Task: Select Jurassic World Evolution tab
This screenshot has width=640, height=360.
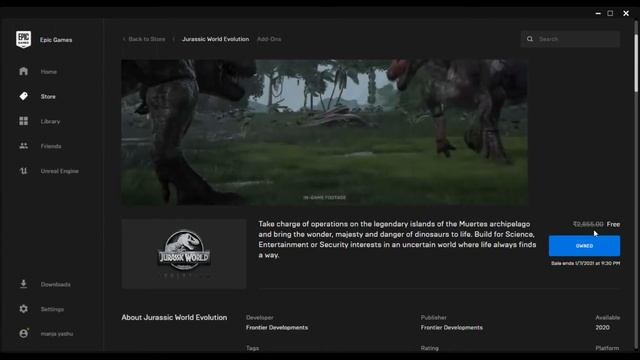Action: 216,39
